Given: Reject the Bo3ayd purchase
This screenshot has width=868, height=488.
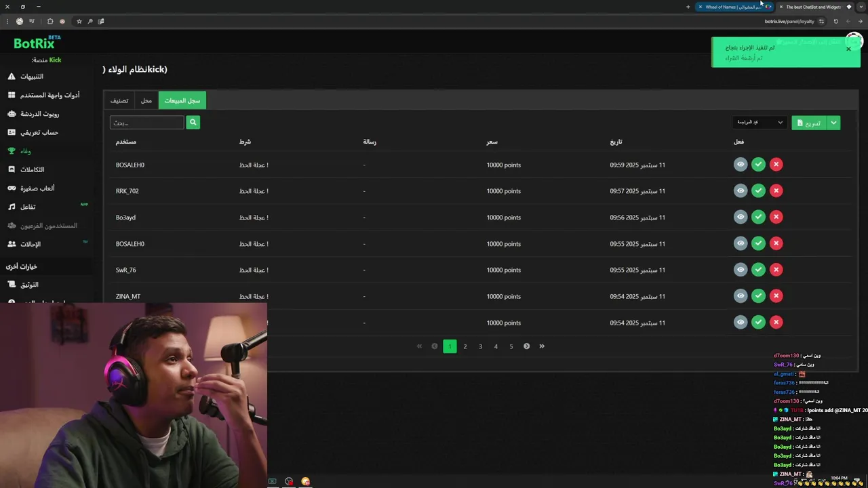Looking at the screenshot, I should point(776,217).
